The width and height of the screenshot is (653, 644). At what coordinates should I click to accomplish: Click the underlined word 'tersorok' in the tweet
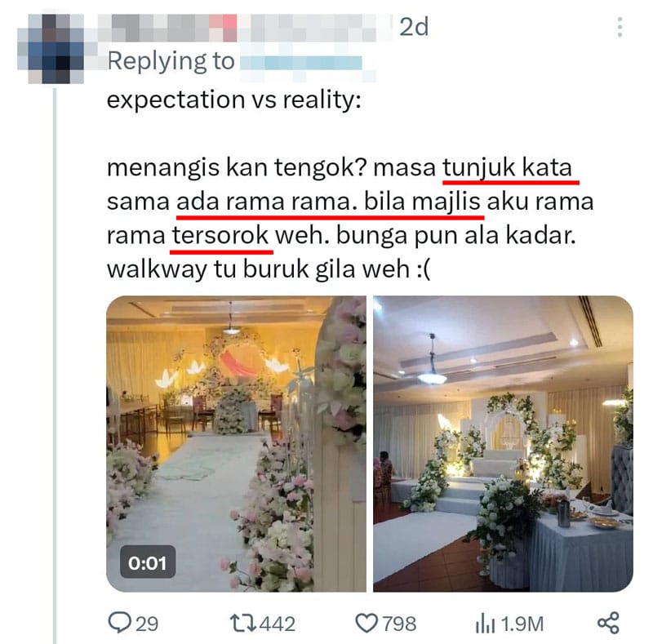coord(220,235)
